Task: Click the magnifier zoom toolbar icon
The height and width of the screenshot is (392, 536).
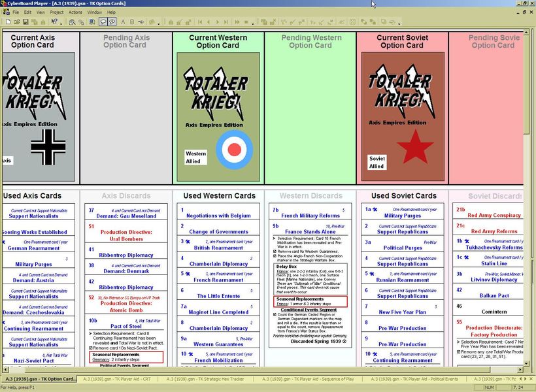Action: pos(72,22)
